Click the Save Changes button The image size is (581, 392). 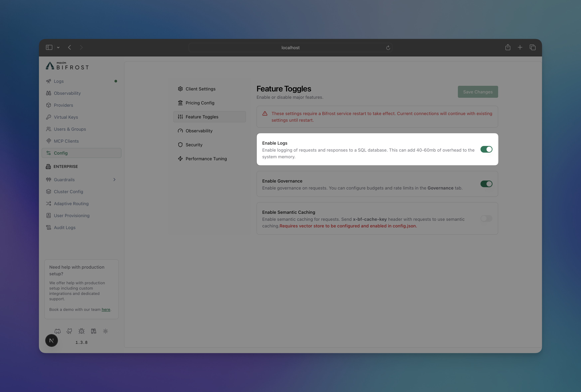[x=478, y=92]
